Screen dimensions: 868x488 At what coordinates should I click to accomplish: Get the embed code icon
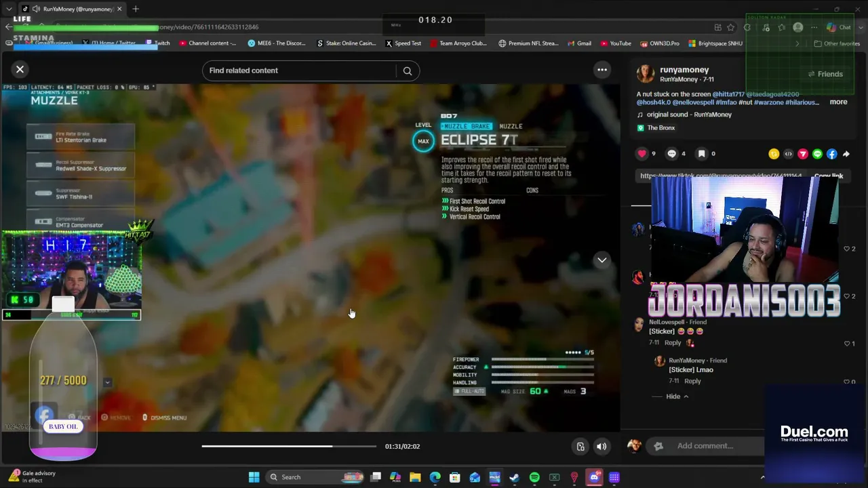tap(788, 154)
